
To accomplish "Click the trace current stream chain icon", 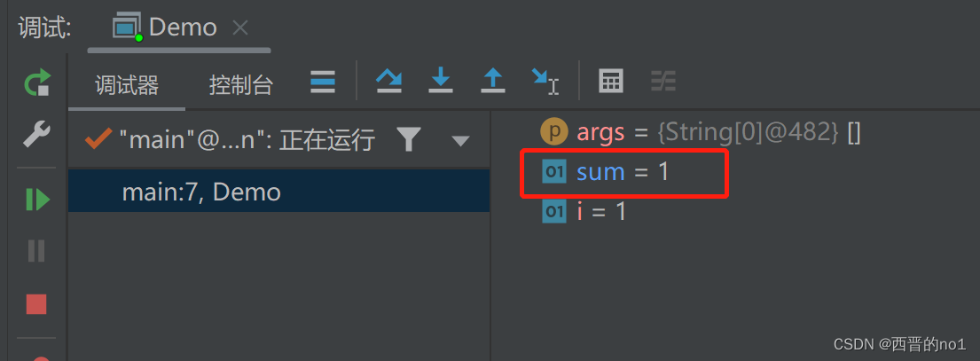I will tap(663, 82).
